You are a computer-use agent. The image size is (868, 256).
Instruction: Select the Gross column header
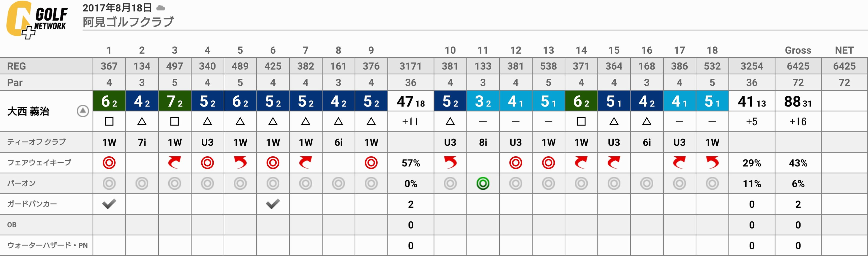pyautogui.click(x=798, y=50)
